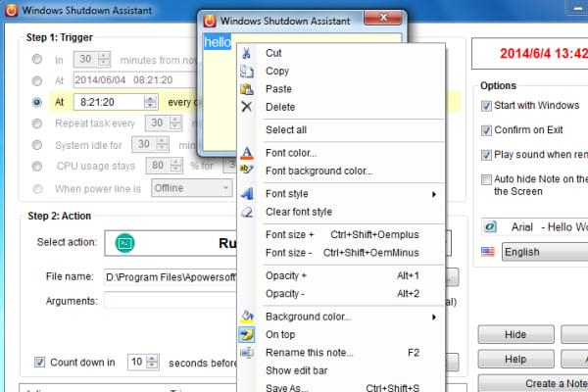This screenshot has height=392, width=588.
Task: Click the Font color letter icon
Action: (x=246, y=153)
